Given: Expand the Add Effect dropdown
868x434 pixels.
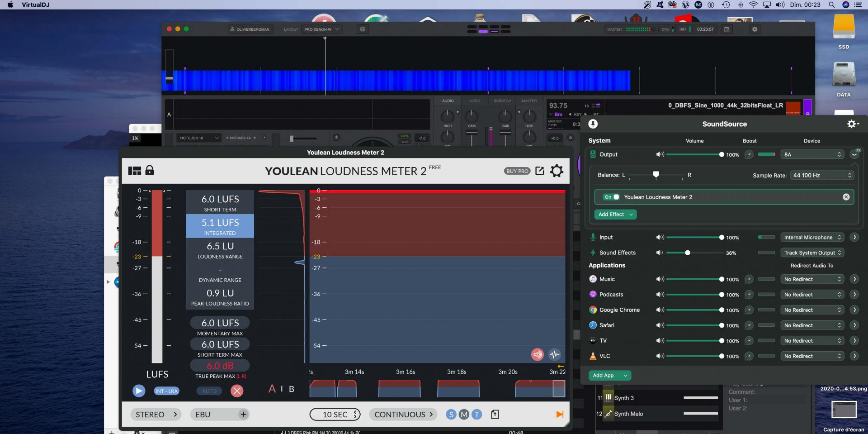Looking at the screenshot, I should [x=615, y=215].
